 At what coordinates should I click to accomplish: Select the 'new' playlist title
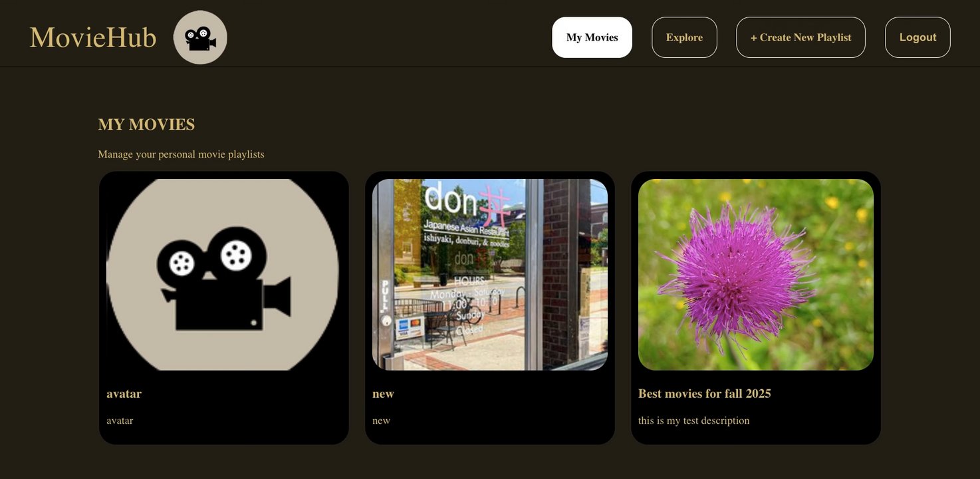383,393
